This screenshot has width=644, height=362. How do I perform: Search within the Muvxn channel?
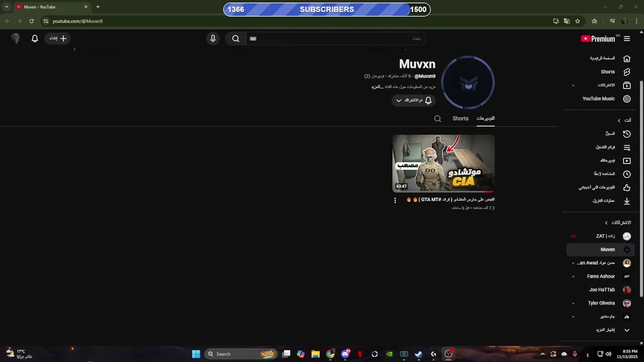pos(438,119)
